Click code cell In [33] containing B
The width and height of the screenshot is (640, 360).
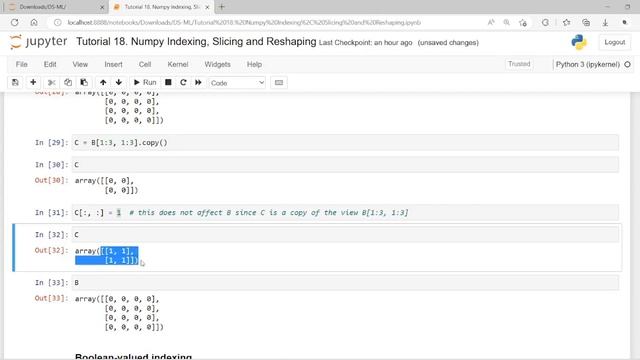[x=345, y=282]
